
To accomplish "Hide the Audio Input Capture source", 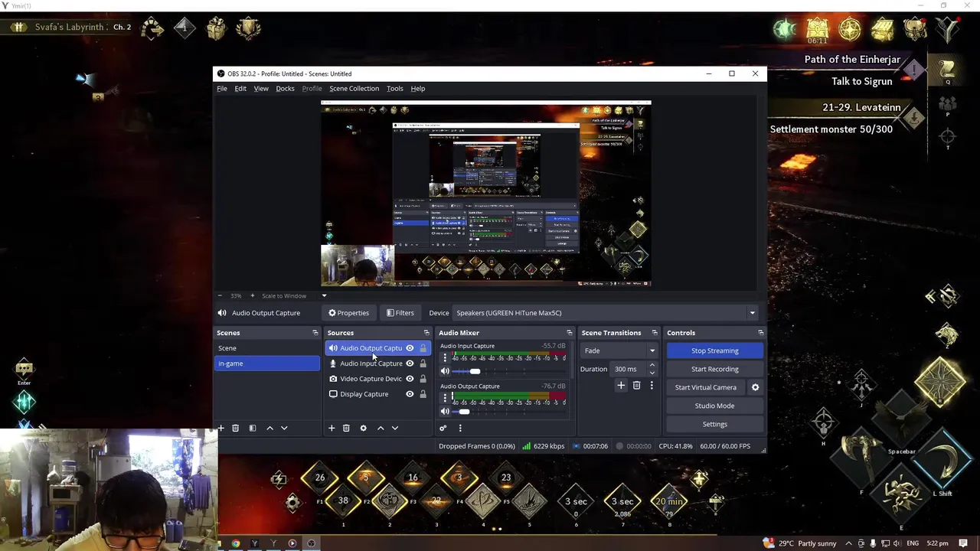I will click(410, 364).
